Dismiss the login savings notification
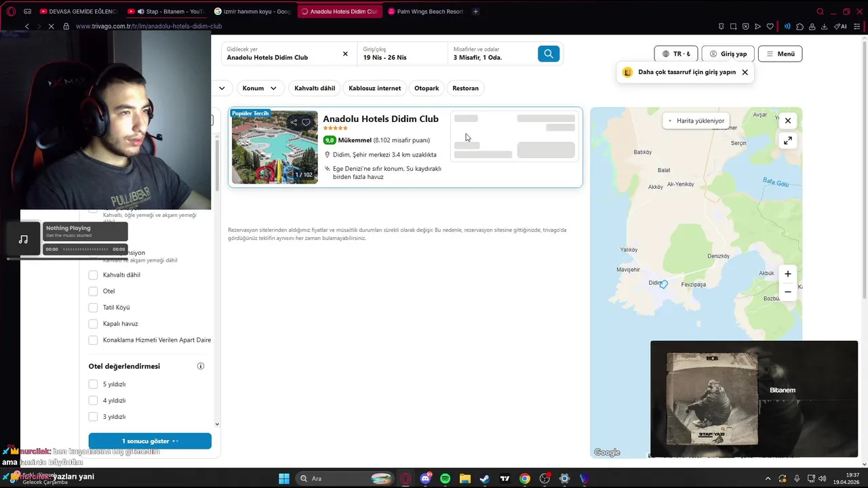 (x=745, y=72)
